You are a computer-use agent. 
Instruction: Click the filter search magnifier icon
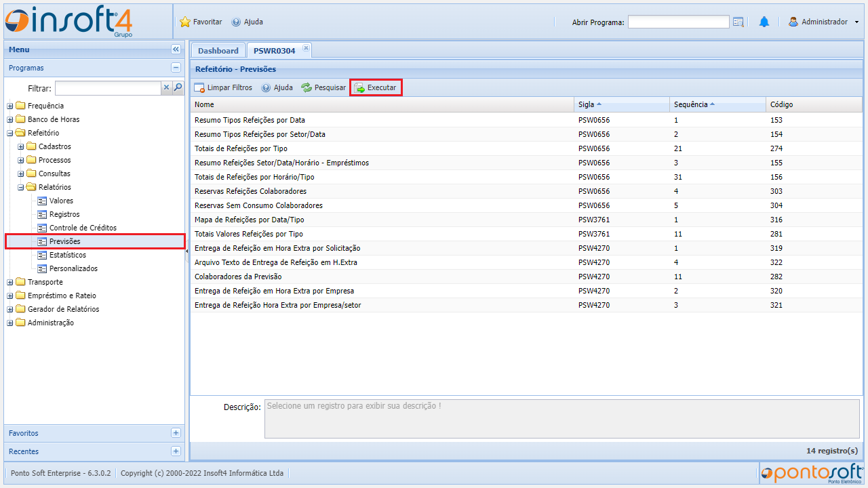(x=178, y=87)
